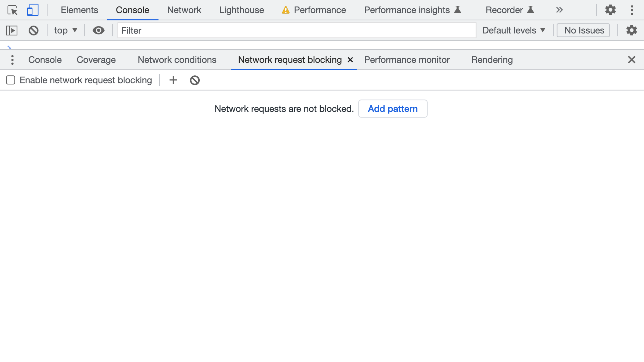
Task: Open console settings gear beside No Issues
Action: coord(631,30)
